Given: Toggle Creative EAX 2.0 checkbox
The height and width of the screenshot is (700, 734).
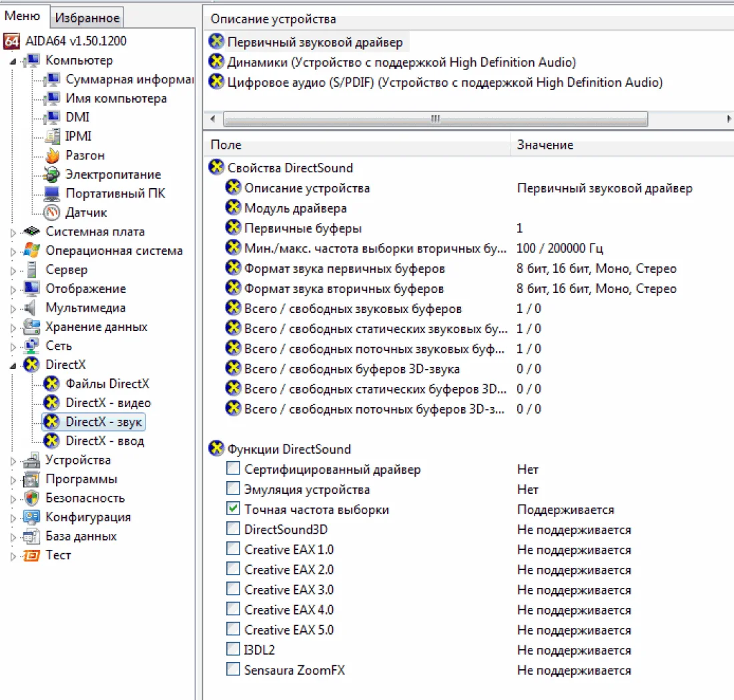Looking at the screenshot, I should [233, 569].
